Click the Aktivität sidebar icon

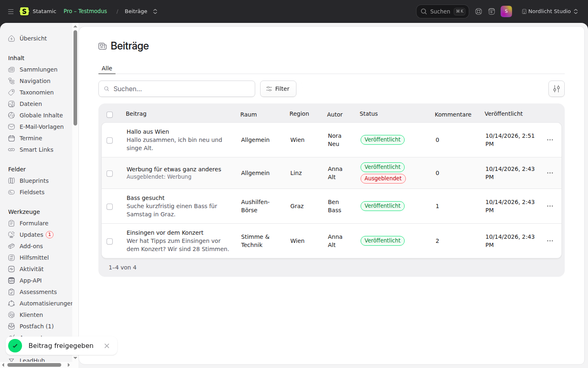(11, 269)
